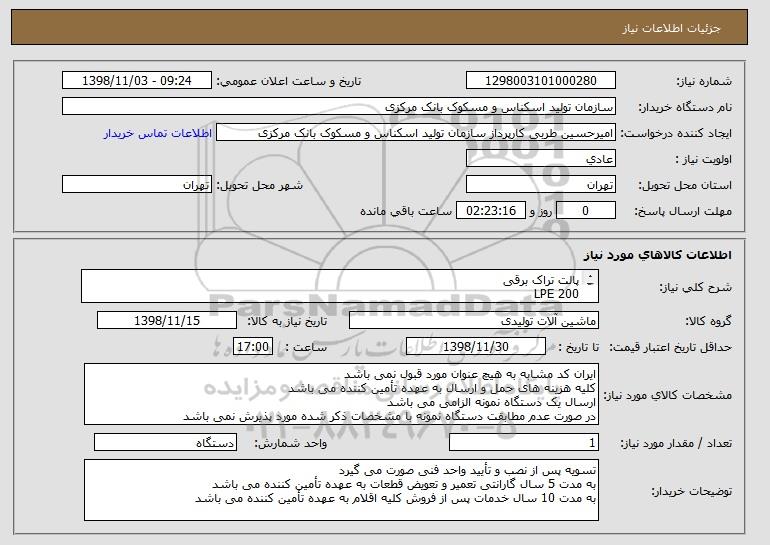
Task: Click the line تسویه پس از نصب و تأیید واحد فنی
Action: pos(468,471)
